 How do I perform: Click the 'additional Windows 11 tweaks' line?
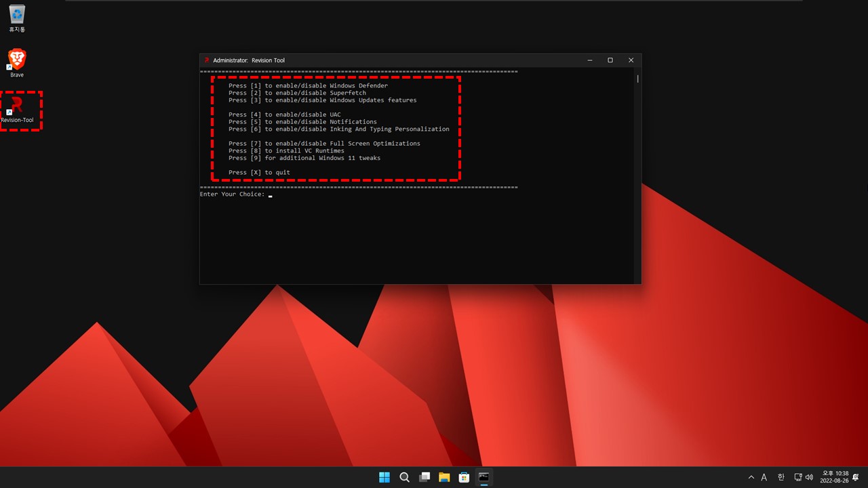point(304,158)
